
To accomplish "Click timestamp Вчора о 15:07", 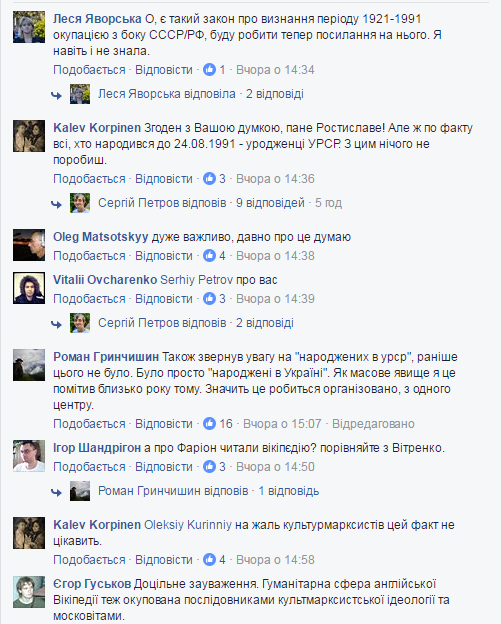I will [282, 424].
